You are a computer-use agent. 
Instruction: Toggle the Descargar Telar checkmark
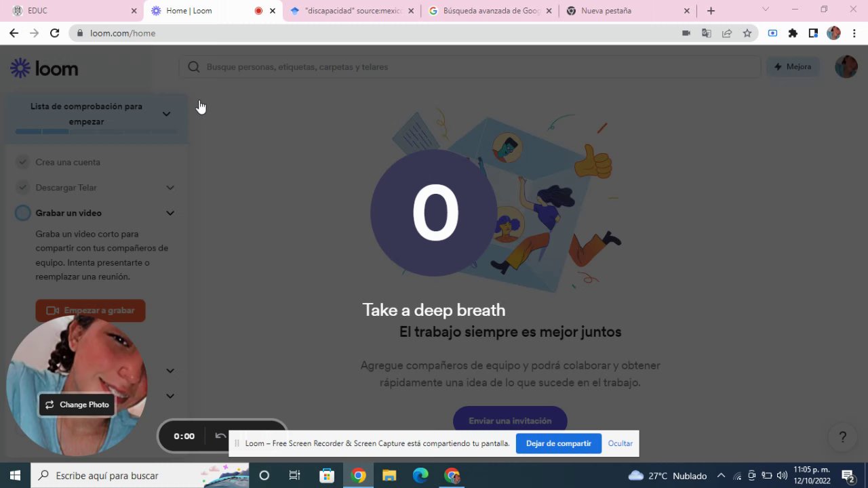[x=23, y=187]
